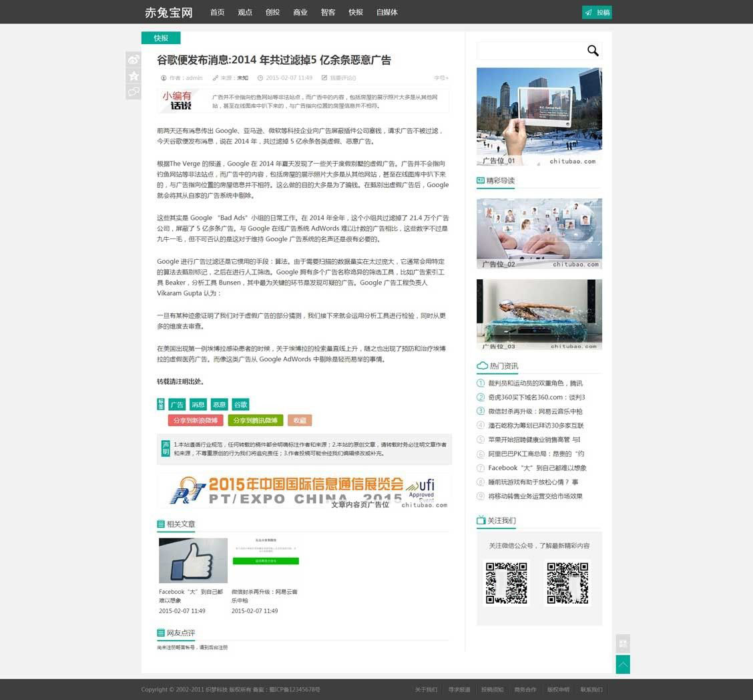Click the 我要评论 edit icon

tap(325, 78)
